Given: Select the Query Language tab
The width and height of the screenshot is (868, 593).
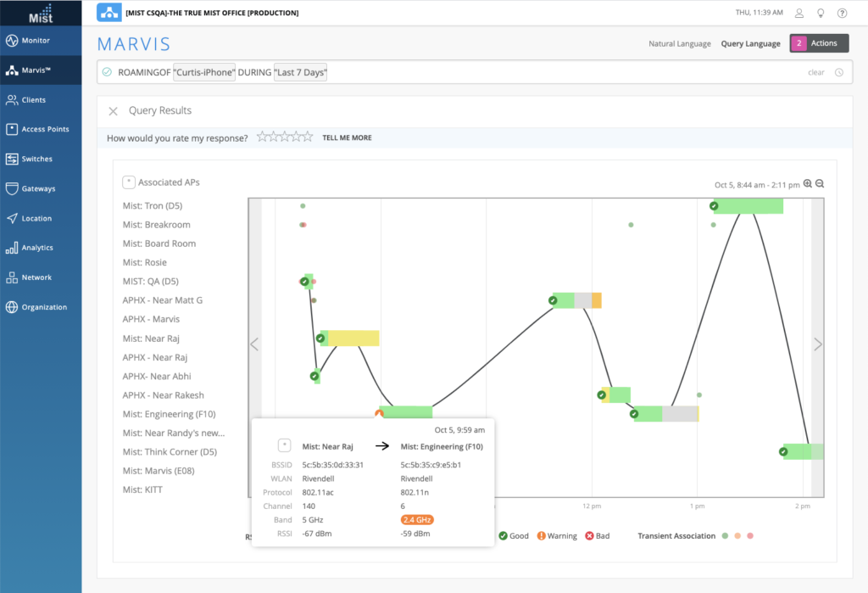Looking at the screenshot, I should (750, 42).
